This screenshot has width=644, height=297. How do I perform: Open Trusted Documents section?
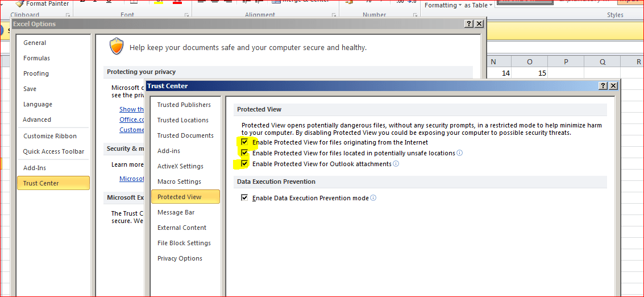185,135
